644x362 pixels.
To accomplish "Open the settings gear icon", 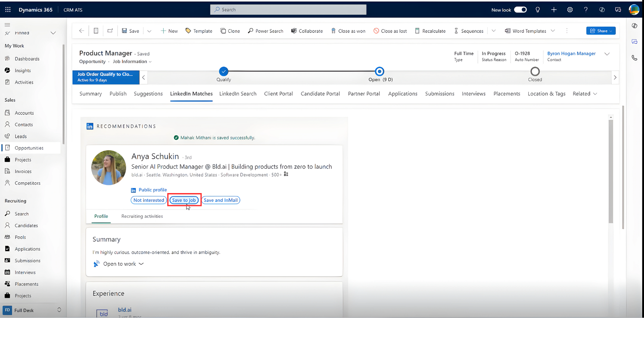I will coord(570,10).
